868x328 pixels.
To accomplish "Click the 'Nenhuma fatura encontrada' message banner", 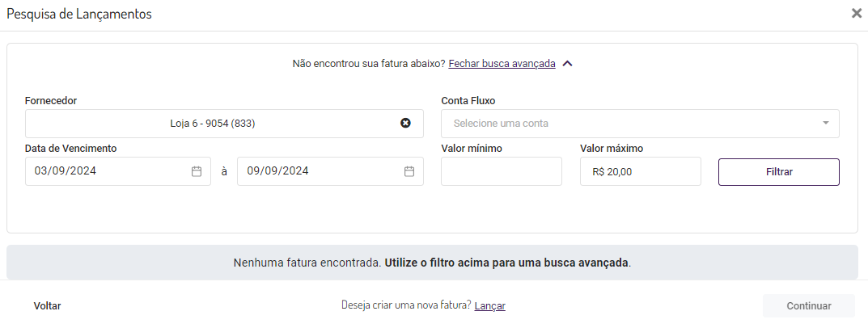I will click(432, 263).
